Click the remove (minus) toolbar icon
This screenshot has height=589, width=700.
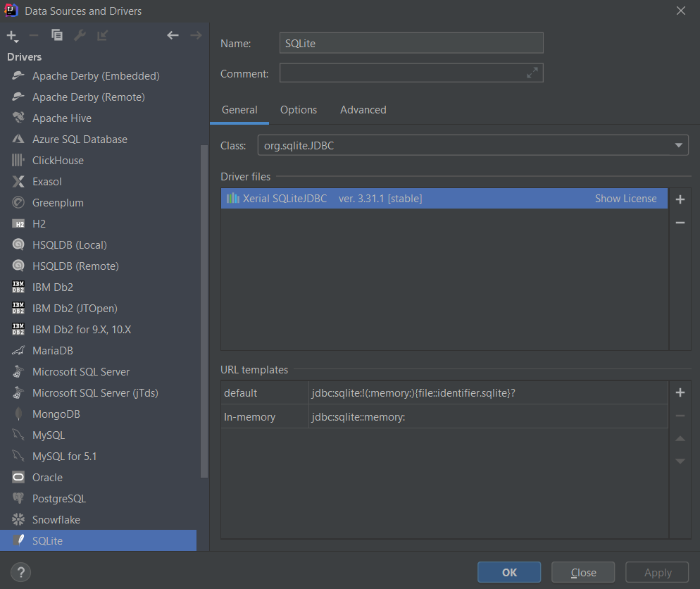click(x=34, y=35)
